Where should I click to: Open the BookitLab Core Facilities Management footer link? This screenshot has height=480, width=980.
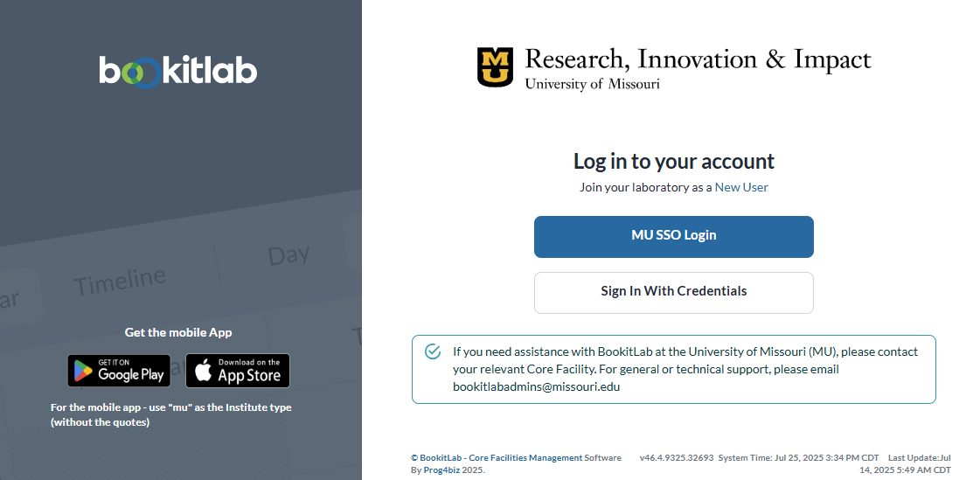(500, 457)
